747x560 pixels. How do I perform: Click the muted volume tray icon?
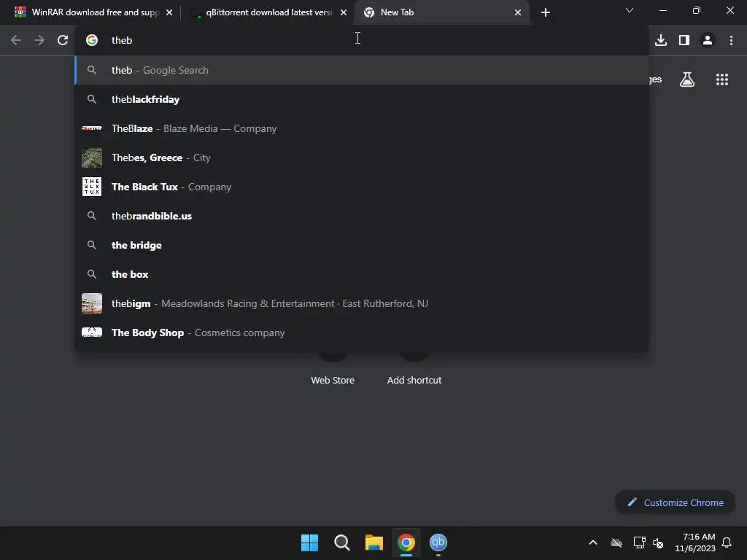[658, 542]
